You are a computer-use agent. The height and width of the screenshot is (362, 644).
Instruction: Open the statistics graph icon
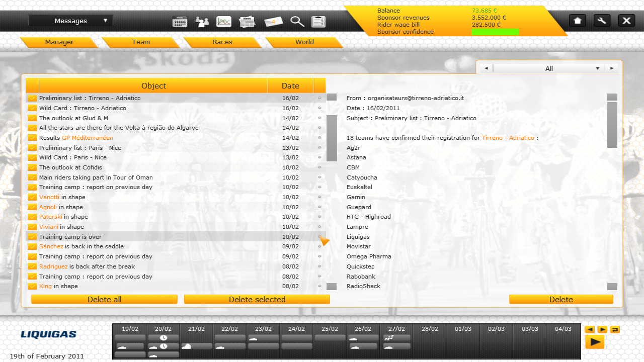point(224,22)
